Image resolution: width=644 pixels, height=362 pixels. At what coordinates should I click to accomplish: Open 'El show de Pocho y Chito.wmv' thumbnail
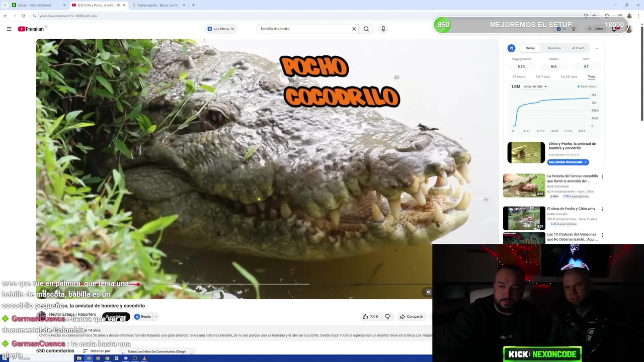click(524, 218)
